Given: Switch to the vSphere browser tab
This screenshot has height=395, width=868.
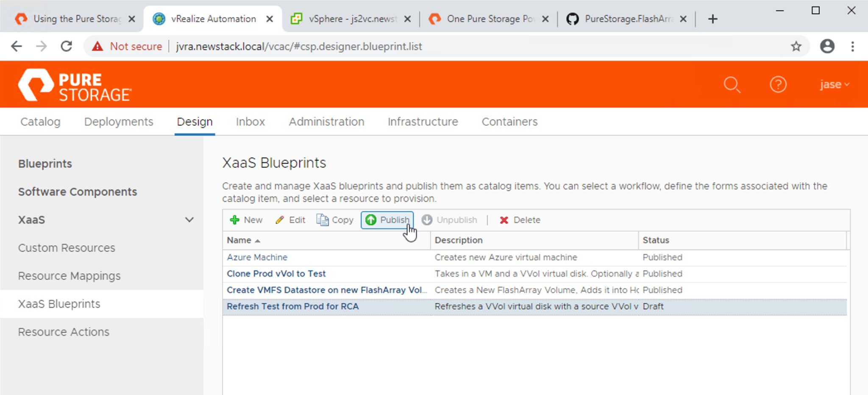Looking at the screenshot, I should (351, 19).
